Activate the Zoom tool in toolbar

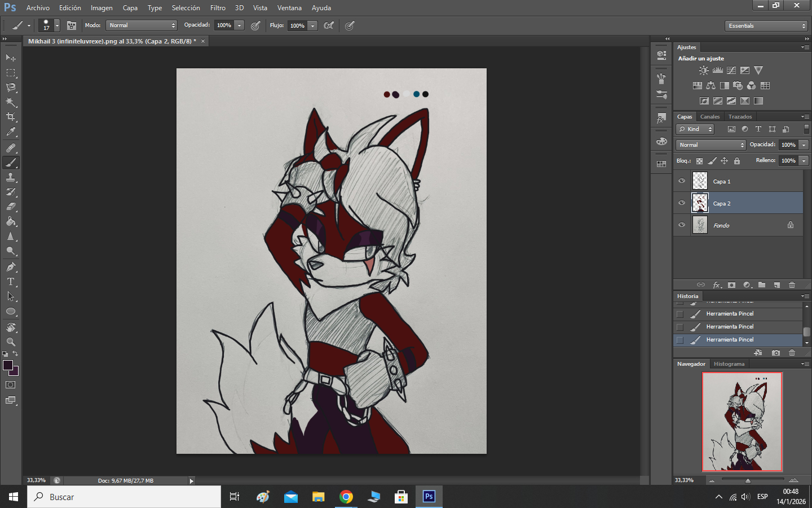11,342
